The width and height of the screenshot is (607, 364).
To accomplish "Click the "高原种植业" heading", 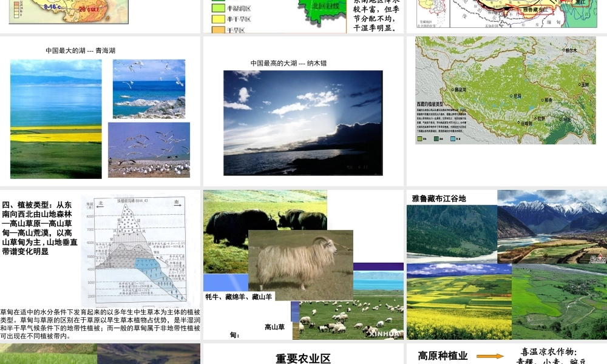I will point(443,356).
